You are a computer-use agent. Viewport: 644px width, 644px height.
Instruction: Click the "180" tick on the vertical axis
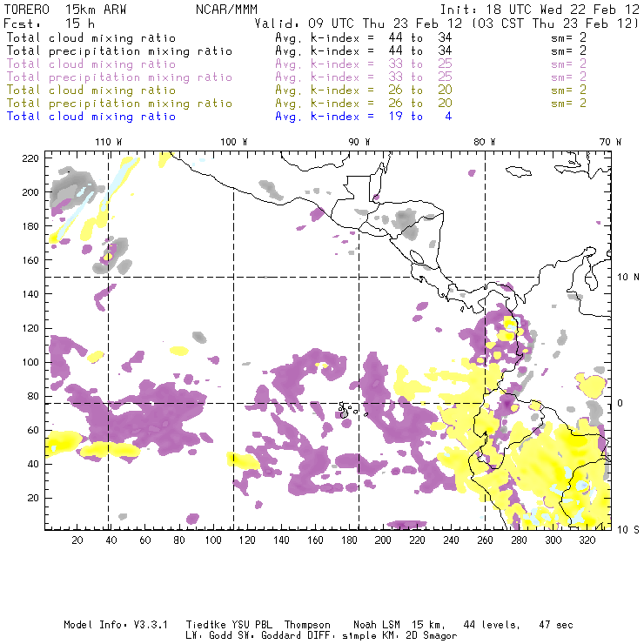point(30,226)
